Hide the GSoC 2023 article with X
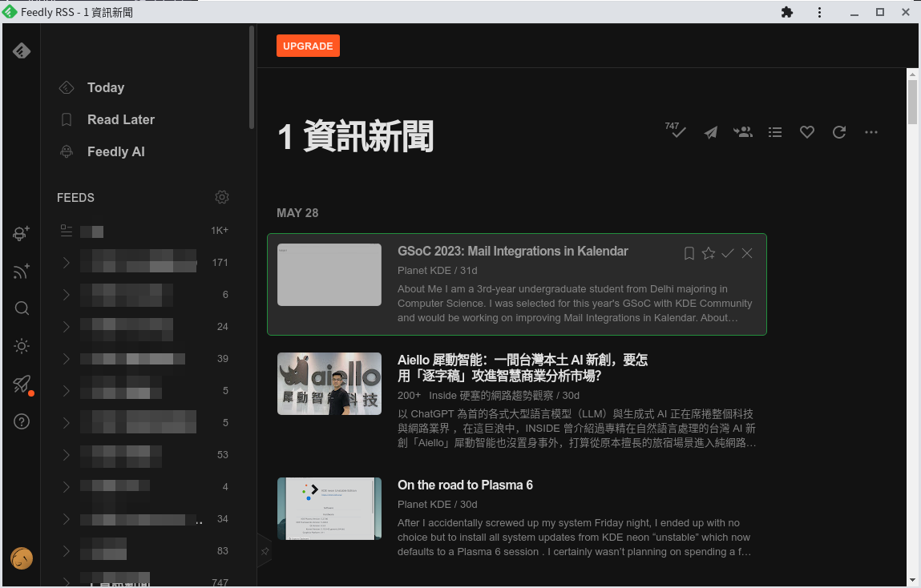The width and height of the screenshot is (921, 588). (747, 253)
